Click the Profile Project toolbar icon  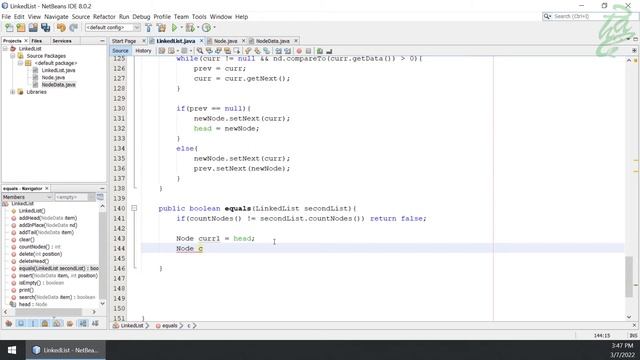(207, 28)
